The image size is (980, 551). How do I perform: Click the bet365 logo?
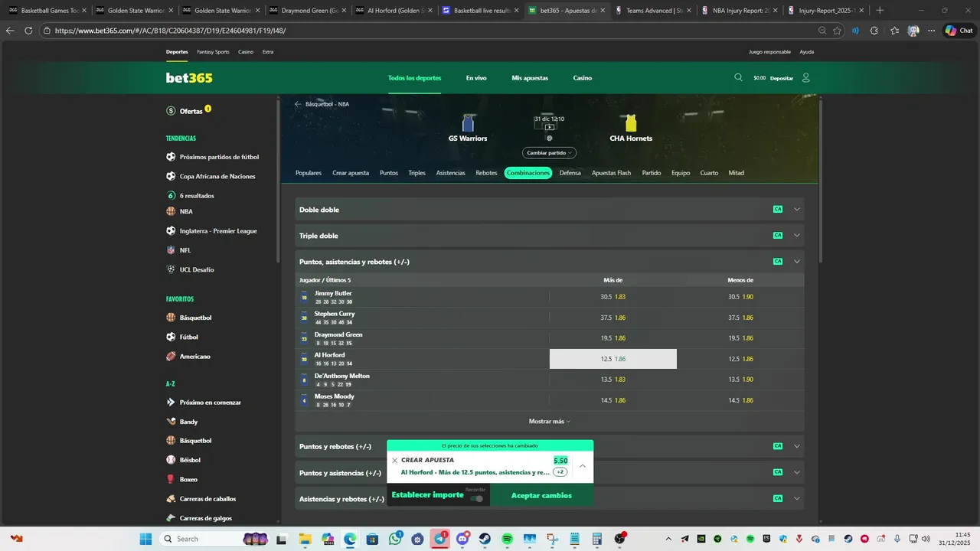tap(189, 77)
